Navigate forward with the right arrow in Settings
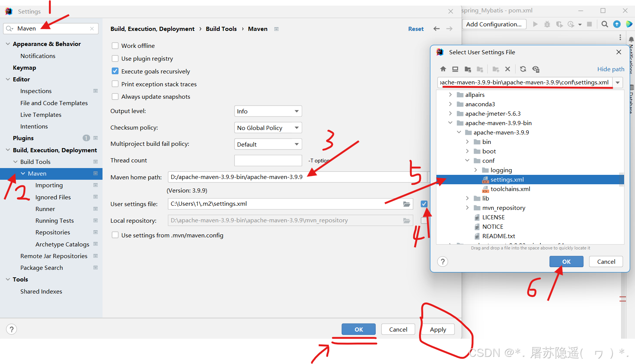 pyautogui.click(x=449, y=29)
